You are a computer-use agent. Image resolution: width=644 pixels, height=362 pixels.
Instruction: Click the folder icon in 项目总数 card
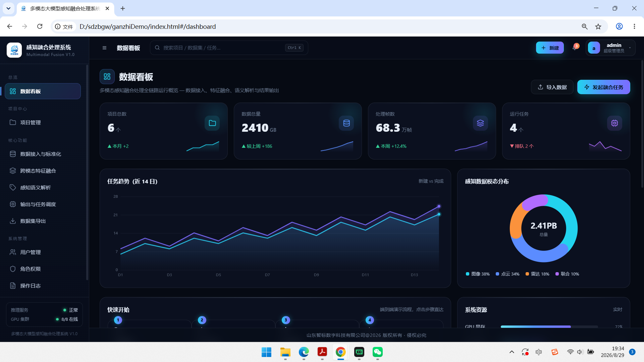pos(212,123)
